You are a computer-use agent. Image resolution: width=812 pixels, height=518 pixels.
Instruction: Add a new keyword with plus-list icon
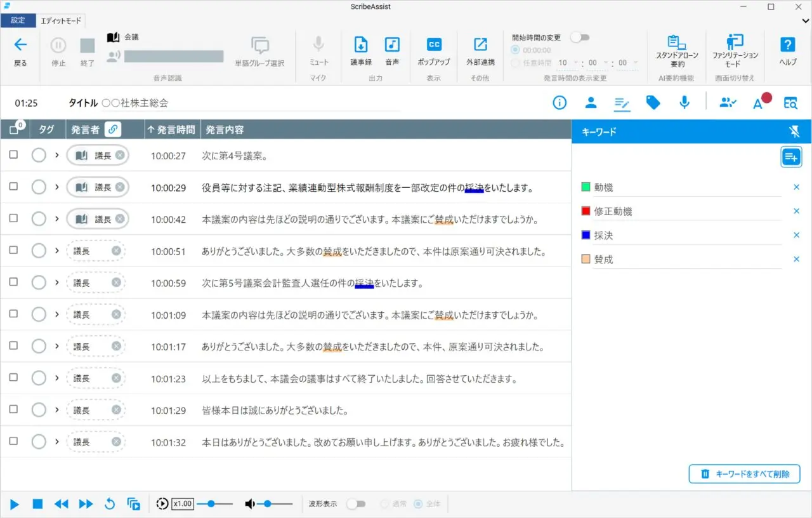pos(791,156)
